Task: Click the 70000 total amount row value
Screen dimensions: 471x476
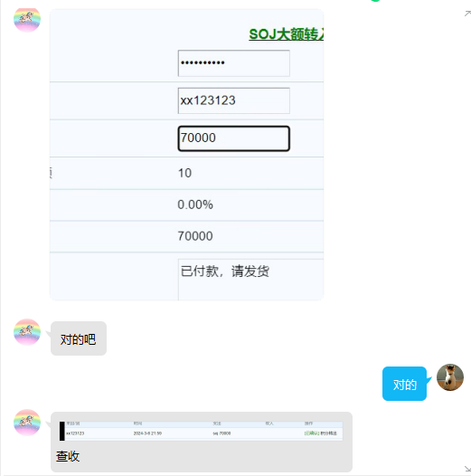Action: click(x=195, y=236)
